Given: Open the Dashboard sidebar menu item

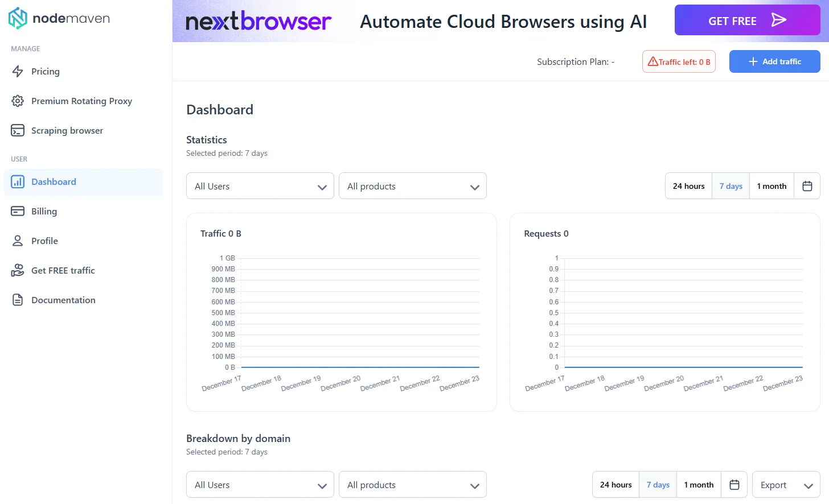Looking at the screenshot, I should point(54,182).
